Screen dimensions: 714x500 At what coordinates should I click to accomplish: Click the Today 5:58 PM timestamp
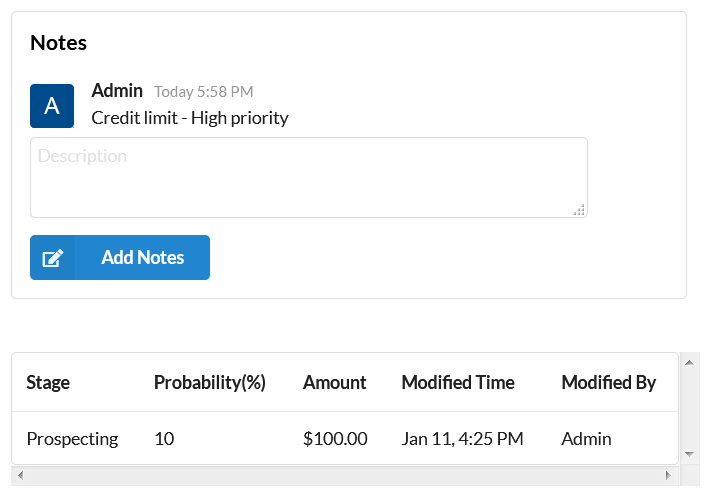(x=204, y=92)
